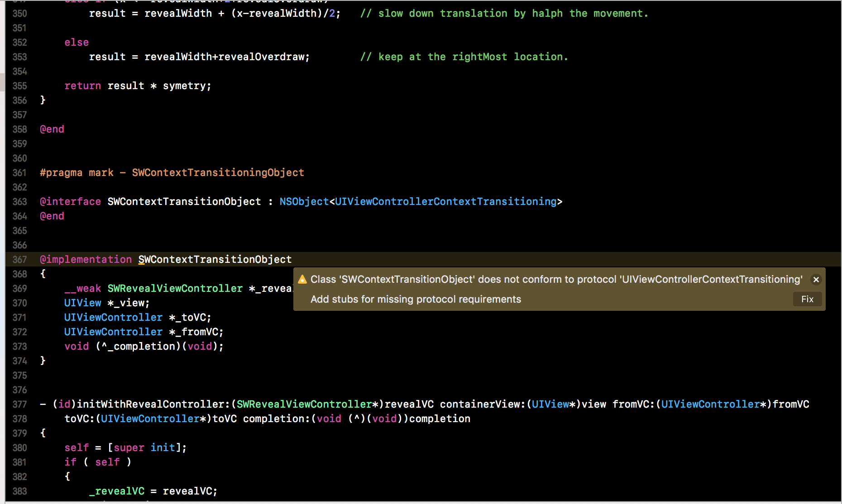Click '@interface' keyword on line 363
The width and height of the screenshot is (842, 504).
point(71,201)
